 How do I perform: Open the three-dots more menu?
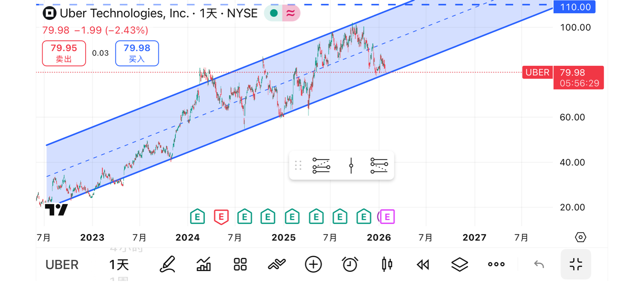click(x=496, y=265)
